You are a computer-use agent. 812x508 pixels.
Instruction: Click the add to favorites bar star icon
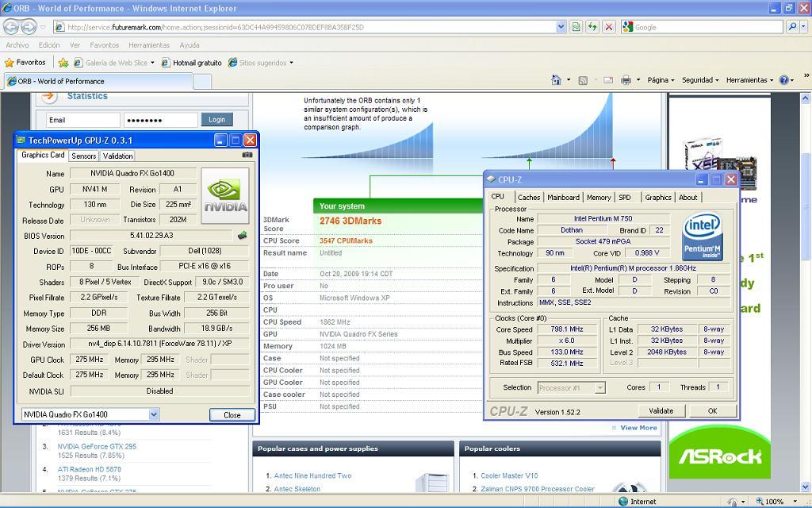[x=63, y=63]
